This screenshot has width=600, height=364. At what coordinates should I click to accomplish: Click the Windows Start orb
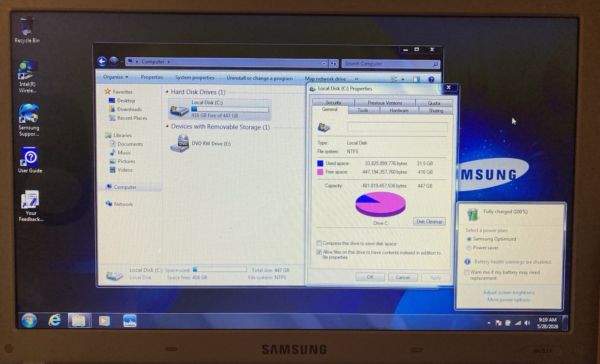[x=29, y=321]
